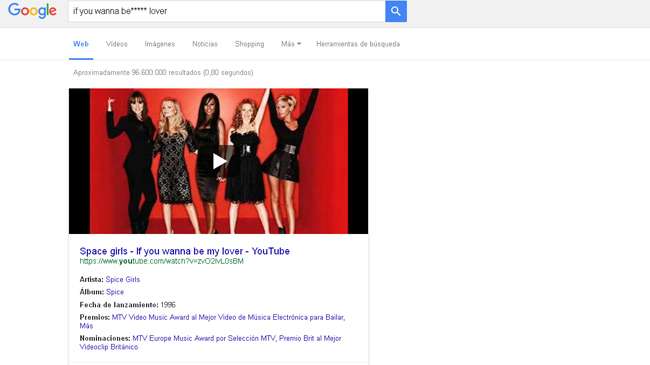
Task: Click the release year text 1996
Action: 168,305
